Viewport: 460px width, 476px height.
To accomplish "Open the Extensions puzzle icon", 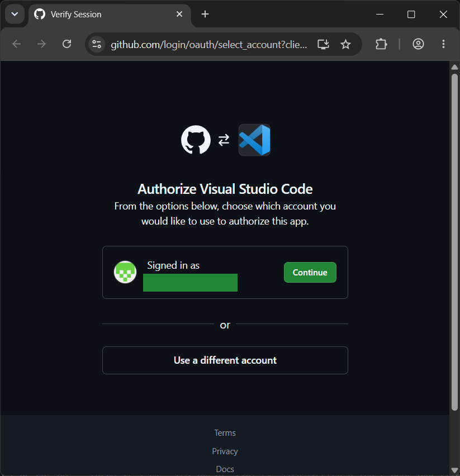I will click(x=381, y=44).
